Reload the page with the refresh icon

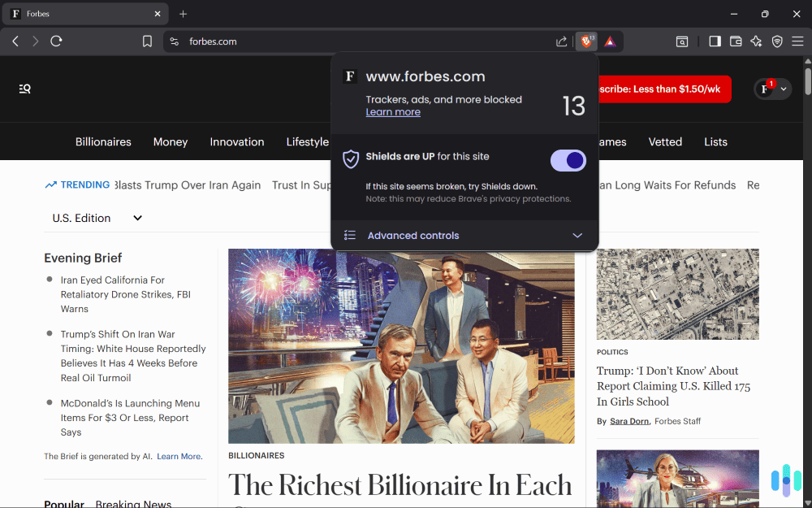pyautogui.click(x=56, y=41)
